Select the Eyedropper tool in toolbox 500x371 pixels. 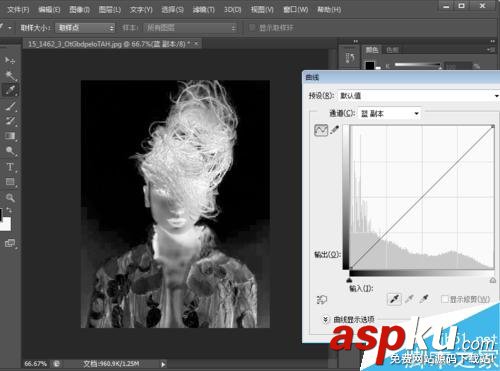[10, 90]
